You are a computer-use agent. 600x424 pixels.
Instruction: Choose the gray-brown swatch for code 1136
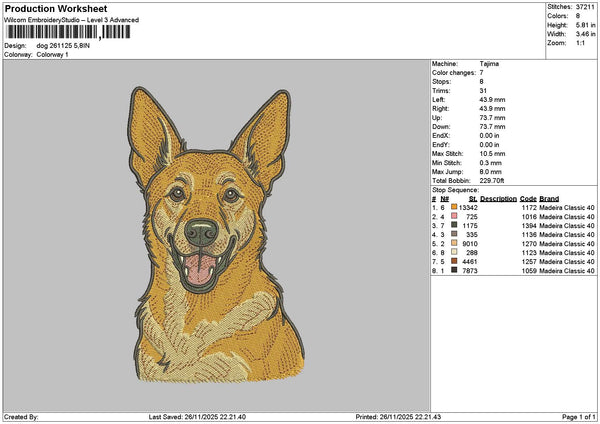coord(454,234)
